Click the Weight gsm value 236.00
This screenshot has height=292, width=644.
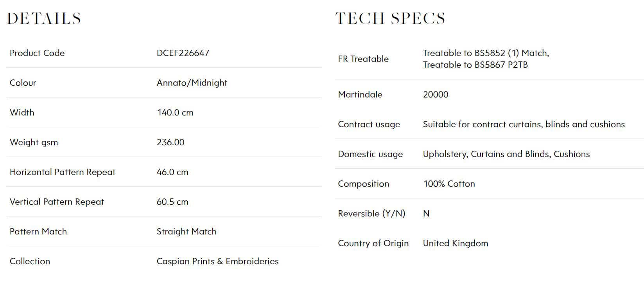[x=170, y=142]
